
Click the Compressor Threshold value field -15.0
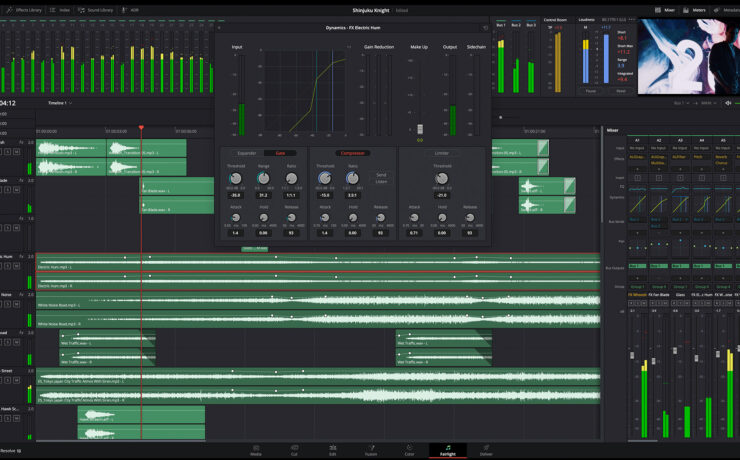pos(325,195)
